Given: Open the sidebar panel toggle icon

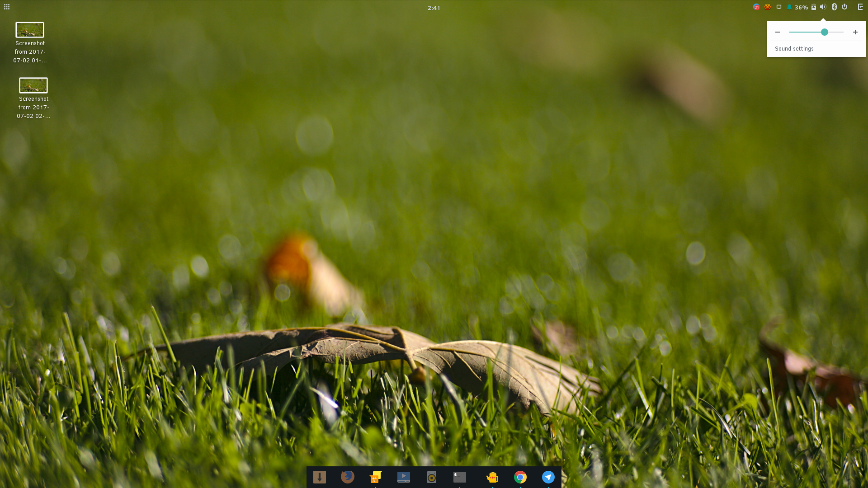Looking at the screenshot, I should click(x=860, y=7).
